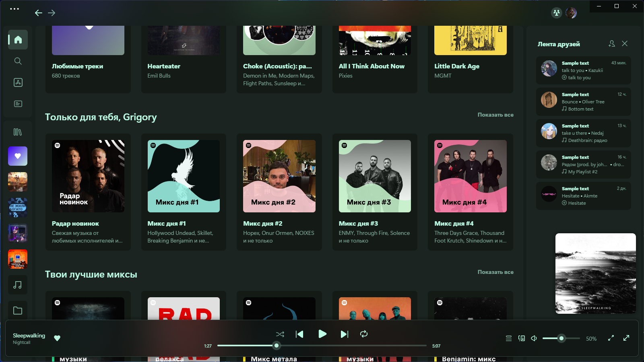Open the Nightcall artist link
Viewport: 644px width, 362px height.
tap(21, 342)
